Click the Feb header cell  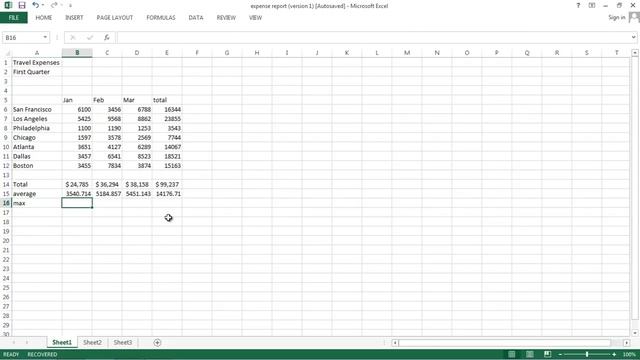[x=107, y=100]
